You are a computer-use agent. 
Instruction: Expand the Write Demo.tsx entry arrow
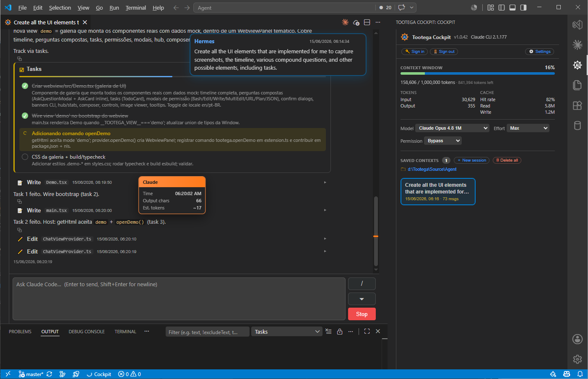point(325,183)
